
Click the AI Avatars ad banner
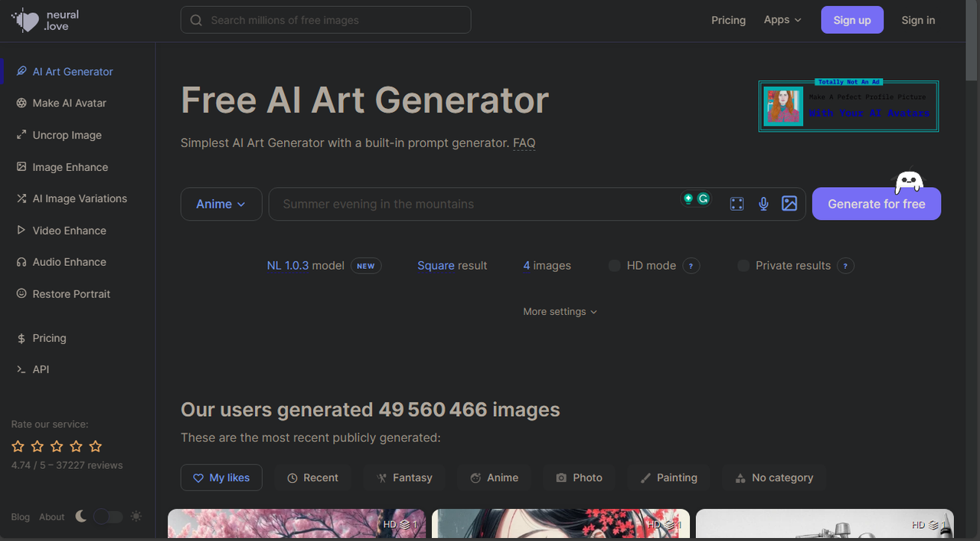tap(848, 106)
